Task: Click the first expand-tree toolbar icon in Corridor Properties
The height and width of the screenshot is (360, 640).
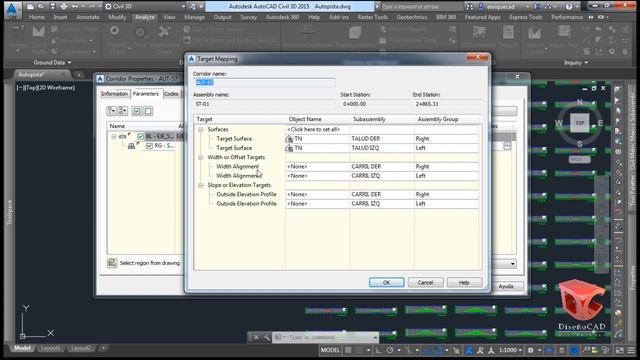Action: [x=111, y=111]
